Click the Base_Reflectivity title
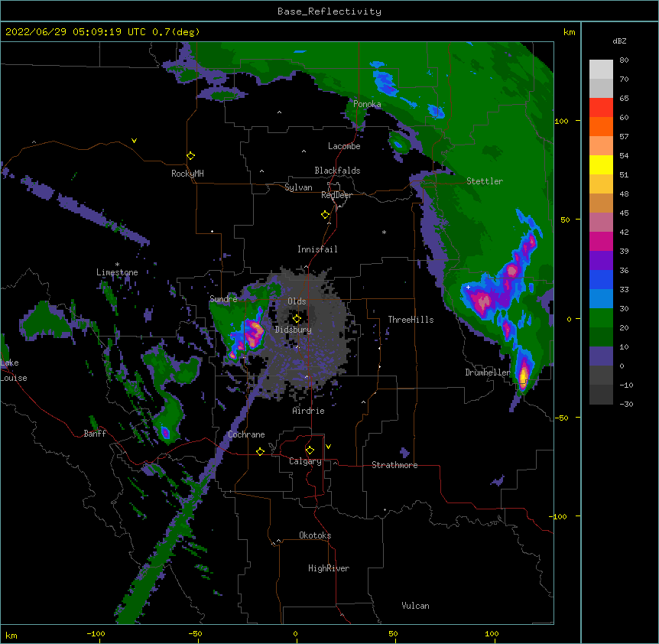The height and width of the screenshot is (644, 659). click(329, 11)
